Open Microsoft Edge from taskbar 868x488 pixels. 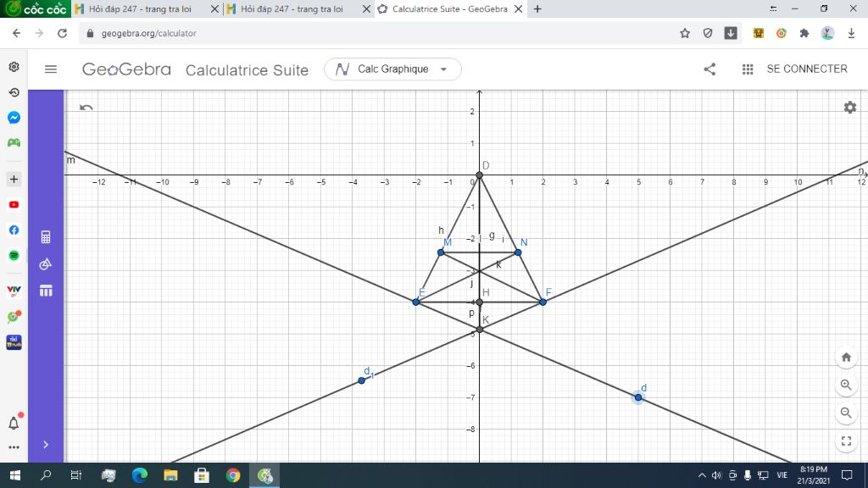click(x=140, y=475)
